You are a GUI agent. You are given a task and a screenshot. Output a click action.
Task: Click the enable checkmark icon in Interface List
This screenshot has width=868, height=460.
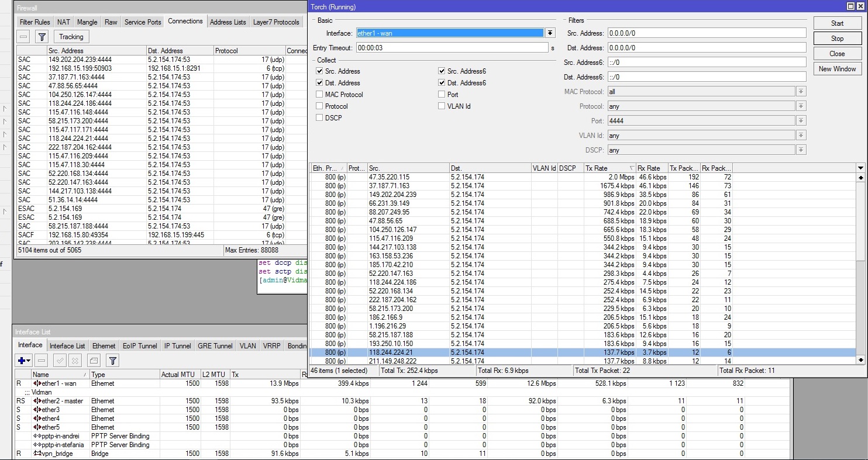(x=60, y=361)
